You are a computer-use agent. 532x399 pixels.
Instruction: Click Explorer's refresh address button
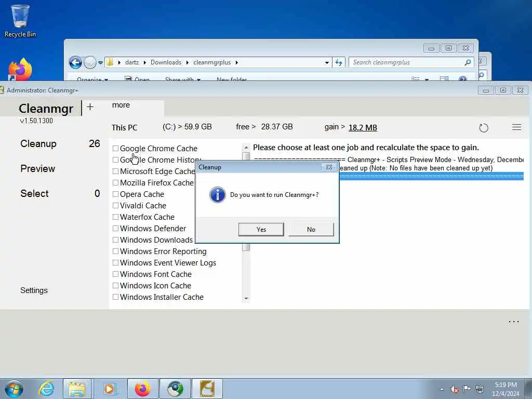(x=339, y=62)
